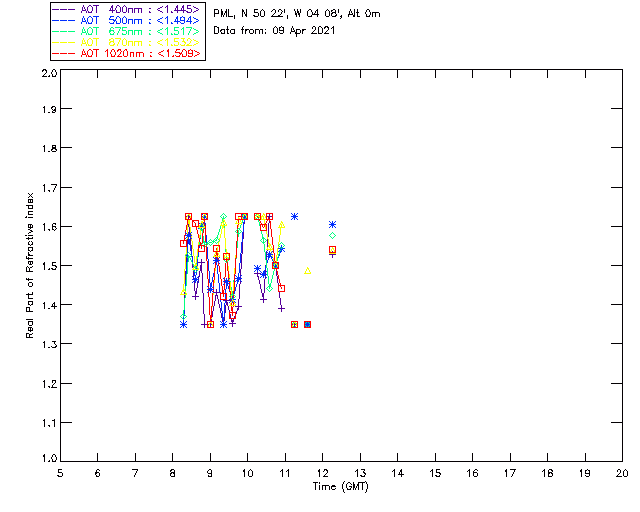Click the x-axis tick label 6
The height and width of the screenshot is (512, 640).
pyautogui.click(x=98, y=473)
